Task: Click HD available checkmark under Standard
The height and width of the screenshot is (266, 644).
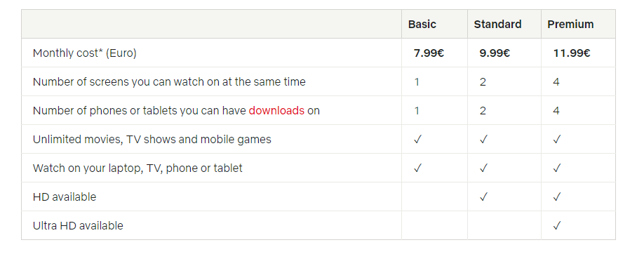Action: point(483,197)
